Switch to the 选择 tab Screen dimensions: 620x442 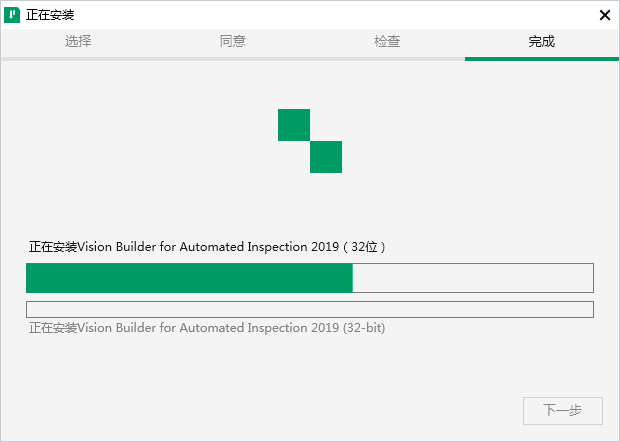click(78, 42)
